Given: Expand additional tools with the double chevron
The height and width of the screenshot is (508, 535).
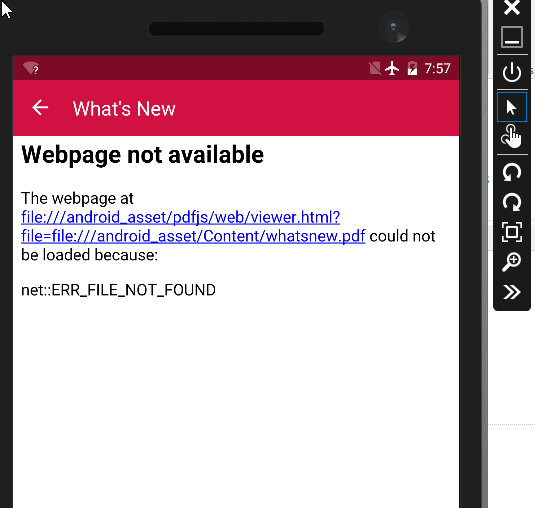Looking at the screenshot, I should (512, 292).
